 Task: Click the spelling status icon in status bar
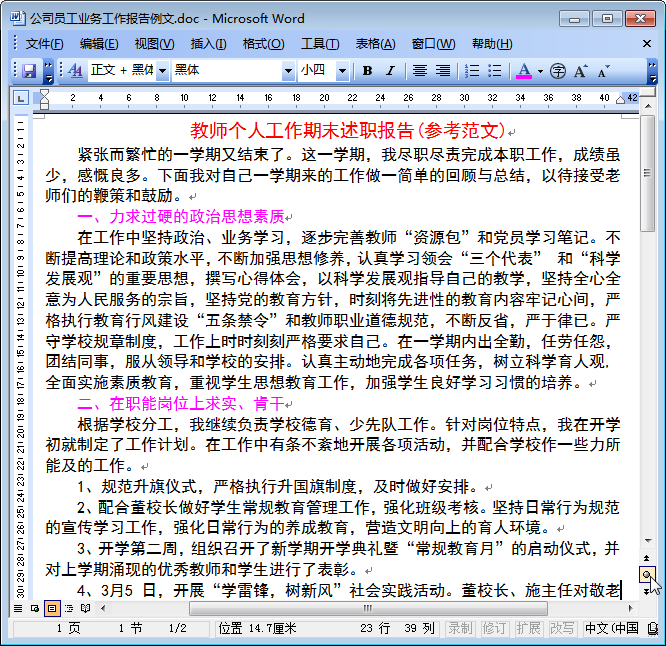point(652,628)
